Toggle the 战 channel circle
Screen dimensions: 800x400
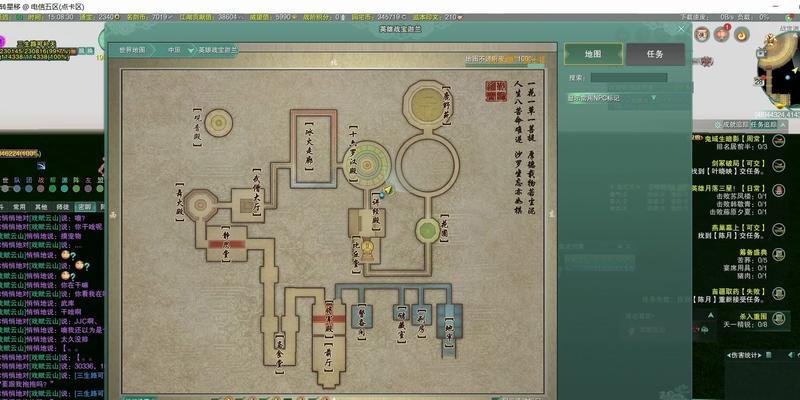click(41, 188)
